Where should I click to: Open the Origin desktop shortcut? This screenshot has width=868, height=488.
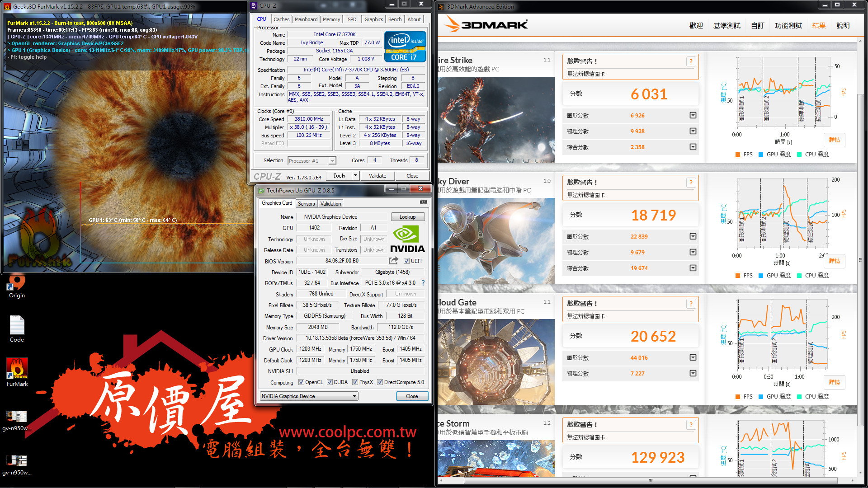point(17,286)
